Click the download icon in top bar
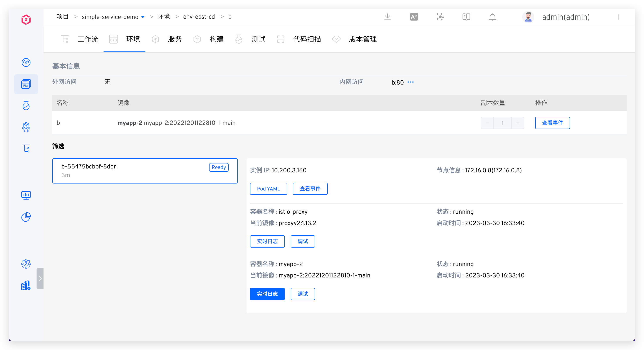Image resolution: width=644 pixels, height=350 pixels. click(387, 17)
